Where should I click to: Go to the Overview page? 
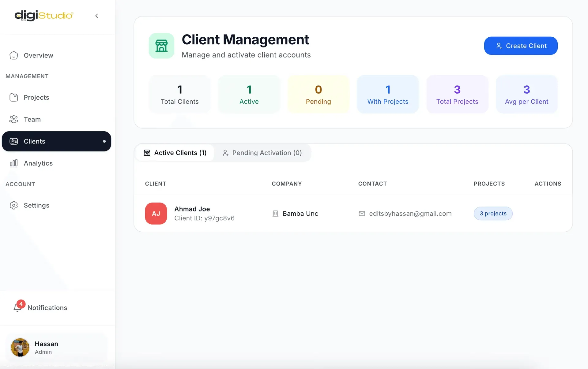pos(57,55)
